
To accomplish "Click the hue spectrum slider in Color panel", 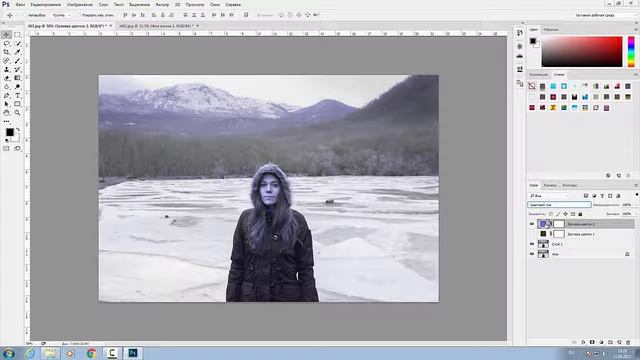I will [x=631, y=51].
